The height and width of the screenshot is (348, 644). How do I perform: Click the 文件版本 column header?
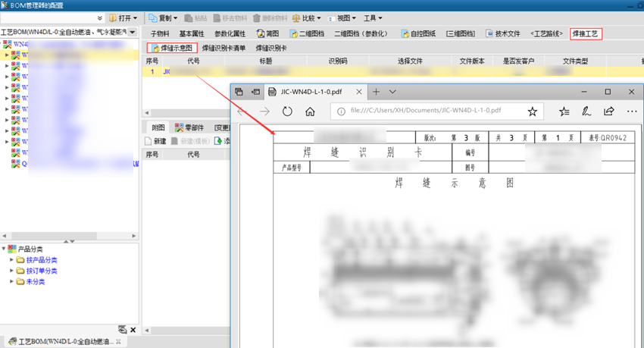pyautogui.click(x=472, y=61)
